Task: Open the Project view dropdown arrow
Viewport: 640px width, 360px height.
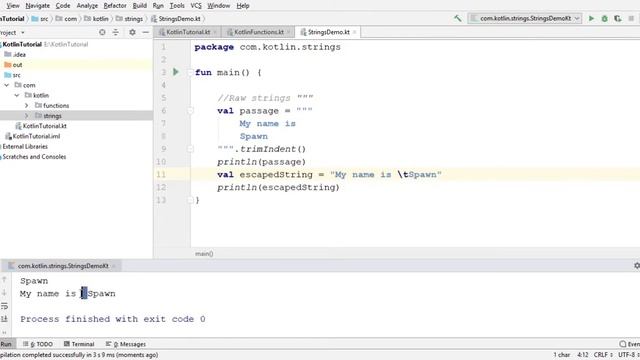Action: [23, 32]
